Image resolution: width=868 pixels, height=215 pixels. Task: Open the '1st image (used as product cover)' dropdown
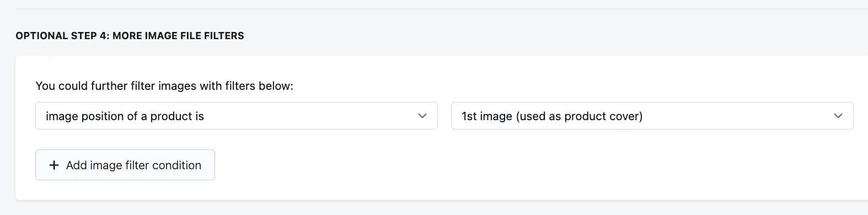[652, 116]
